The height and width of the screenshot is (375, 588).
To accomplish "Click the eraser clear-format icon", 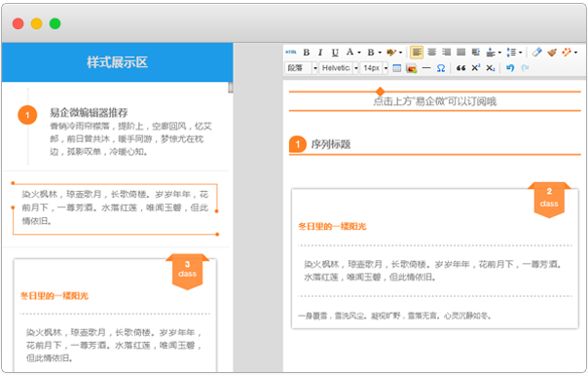I will point(537,53).
